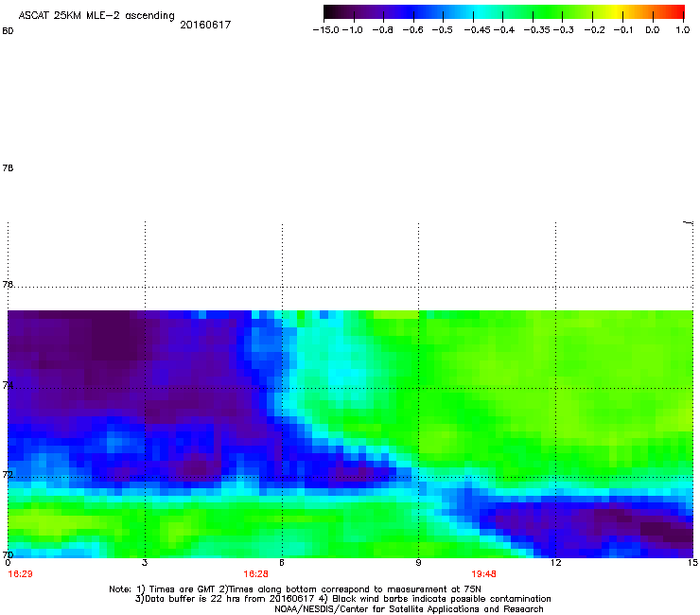Click the "-0.35" color bar label
Viewport: 700px width, 615px height.
pos(537,30)
